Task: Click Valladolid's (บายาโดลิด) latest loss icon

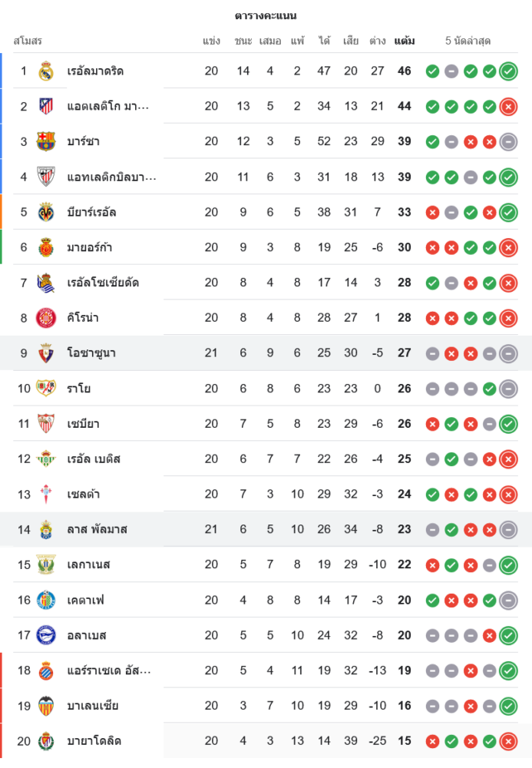Action: (x=507, y=741)
